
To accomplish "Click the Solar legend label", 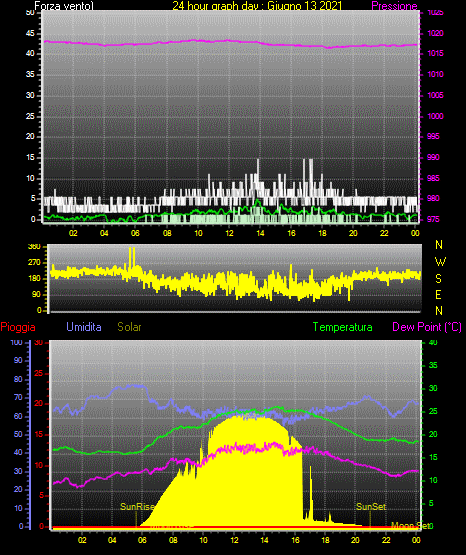I will (129, 327).
